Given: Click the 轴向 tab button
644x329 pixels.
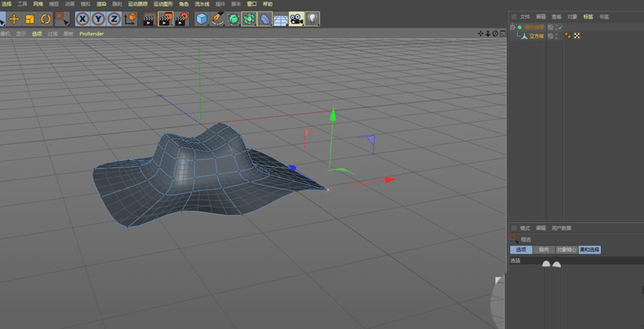Looking at the screenshot, I should click(x=544, y=249).
